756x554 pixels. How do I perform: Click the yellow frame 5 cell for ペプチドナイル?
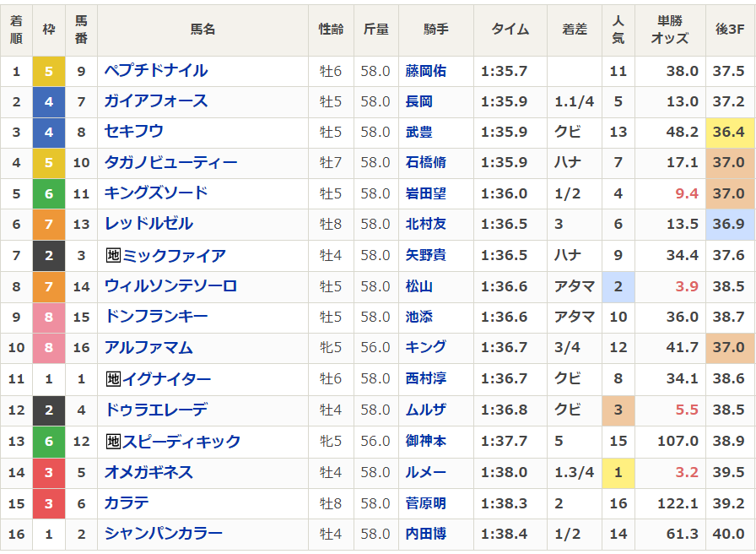pyautogui.click(x=49, y=71)
